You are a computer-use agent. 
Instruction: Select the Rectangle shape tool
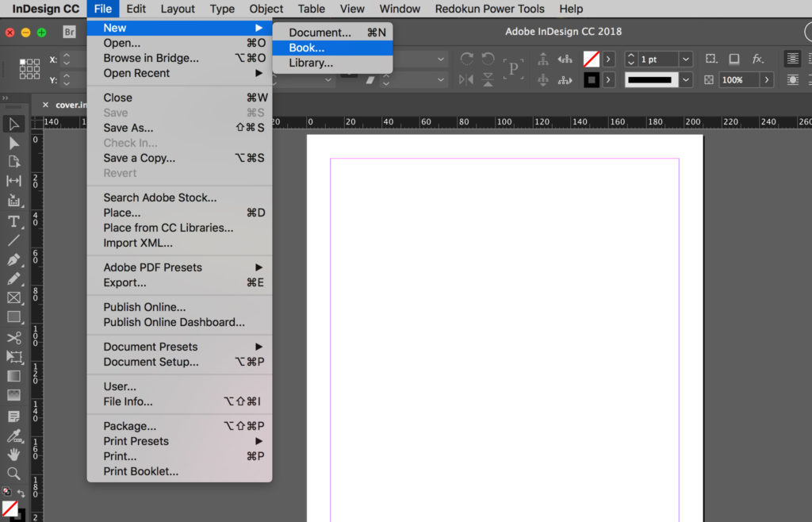[x=13, y=317]
